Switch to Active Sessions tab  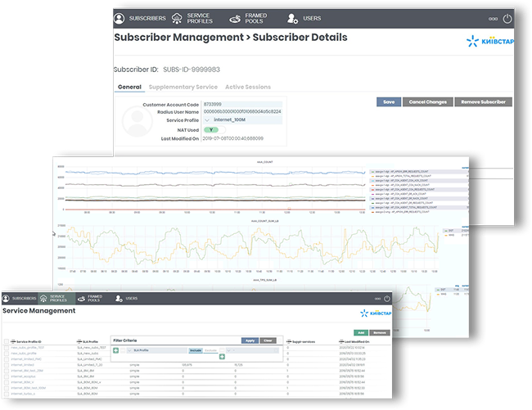click(x=248, y=87)
